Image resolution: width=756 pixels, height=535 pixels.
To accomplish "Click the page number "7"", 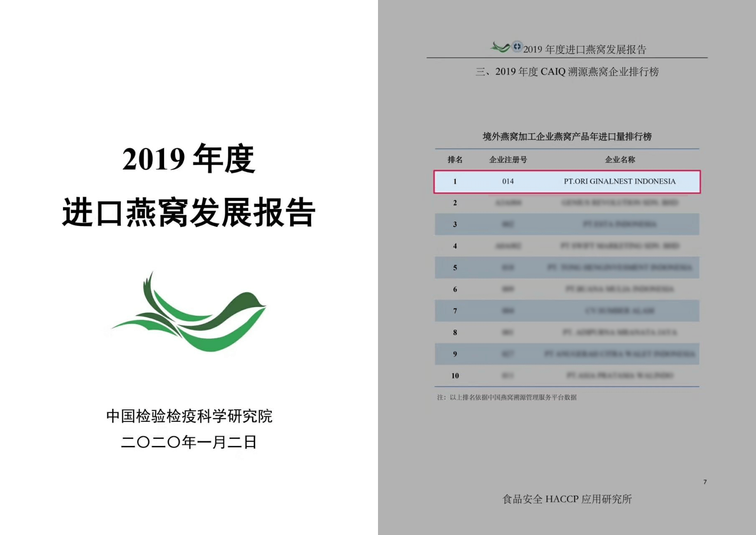I will 705,482.
